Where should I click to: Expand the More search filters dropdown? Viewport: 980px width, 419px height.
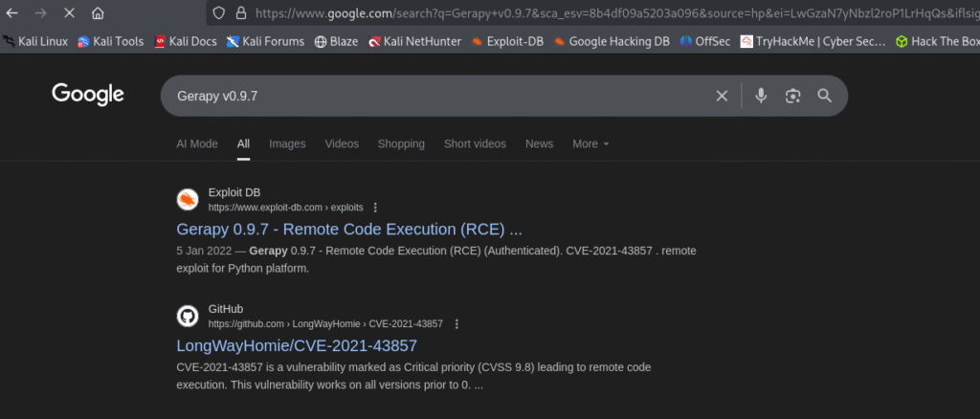point(590,143)
